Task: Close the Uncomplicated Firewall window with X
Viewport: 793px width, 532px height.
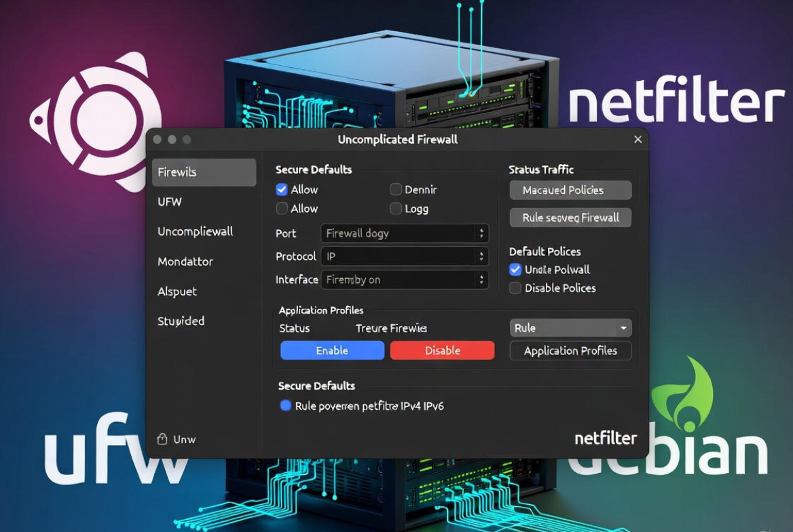Action: pos(638,139)
